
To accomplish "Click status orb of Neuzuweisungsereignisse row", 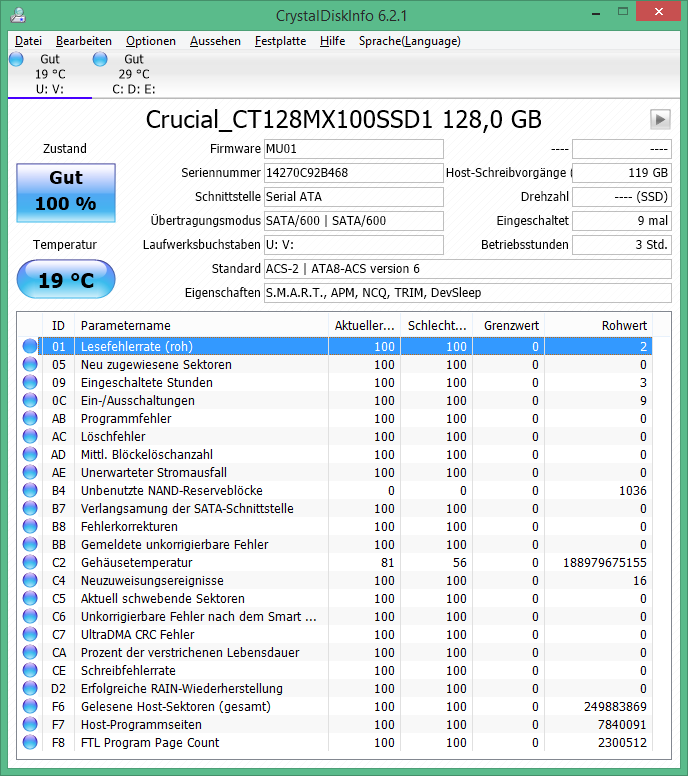I will coord(30,581).
